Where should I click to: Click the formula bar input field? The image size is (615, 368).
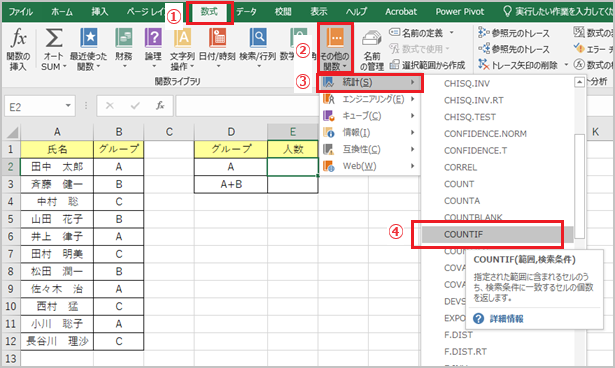click(247, 106)
